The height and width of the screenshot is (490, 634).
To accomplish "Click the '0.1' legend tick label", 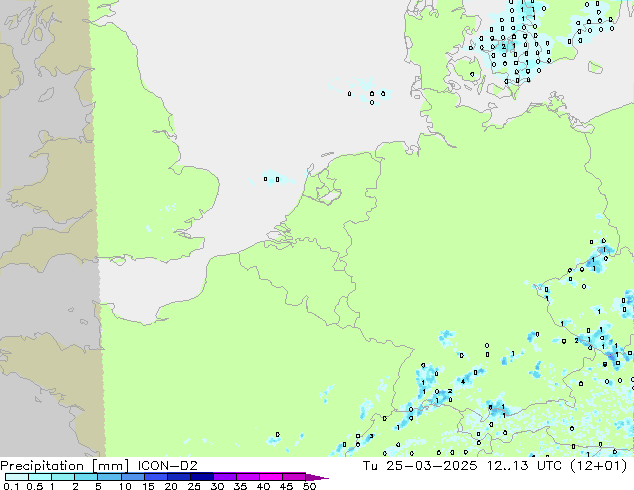I will point(11,486).
